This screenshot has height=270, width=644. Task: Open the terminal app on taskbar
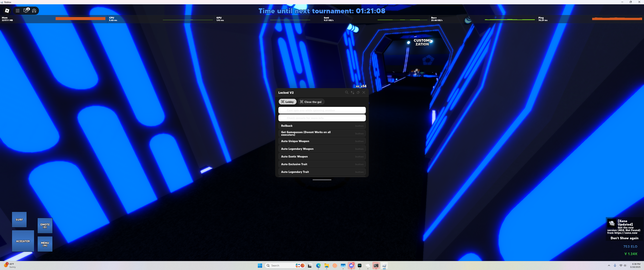(376, 265)
